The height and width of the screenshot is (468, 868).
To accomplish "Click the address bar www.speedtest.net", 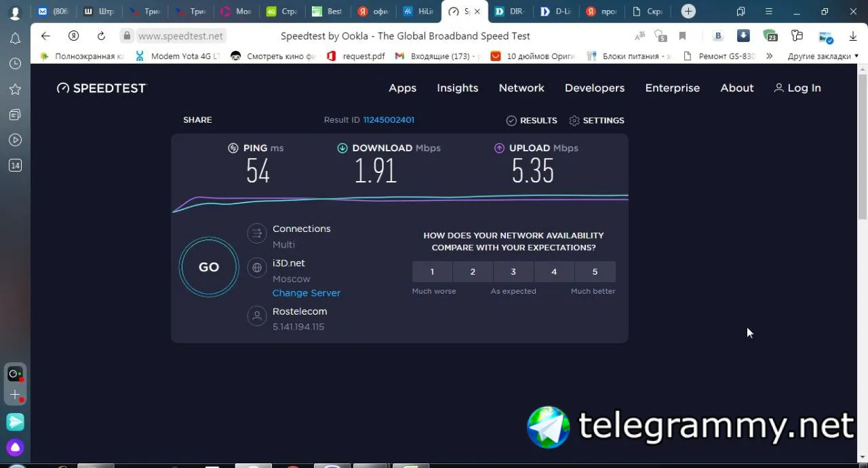I will [x=180, y=36].
